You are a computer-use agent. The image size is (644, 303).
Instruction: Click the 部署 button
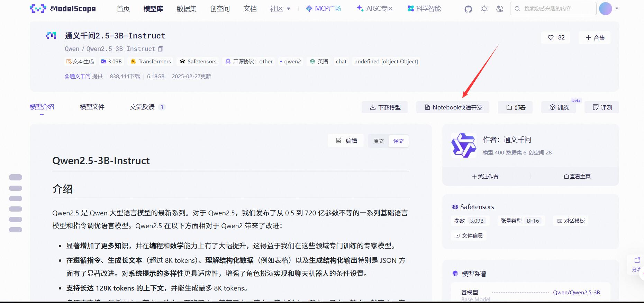click(515, 107)
